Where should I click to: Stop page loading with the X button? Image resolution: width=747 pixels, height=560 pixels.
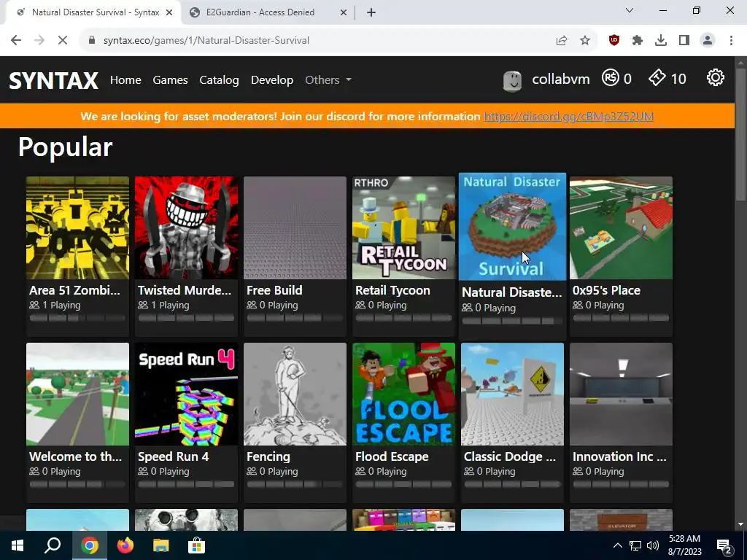[x=63, y=41]
